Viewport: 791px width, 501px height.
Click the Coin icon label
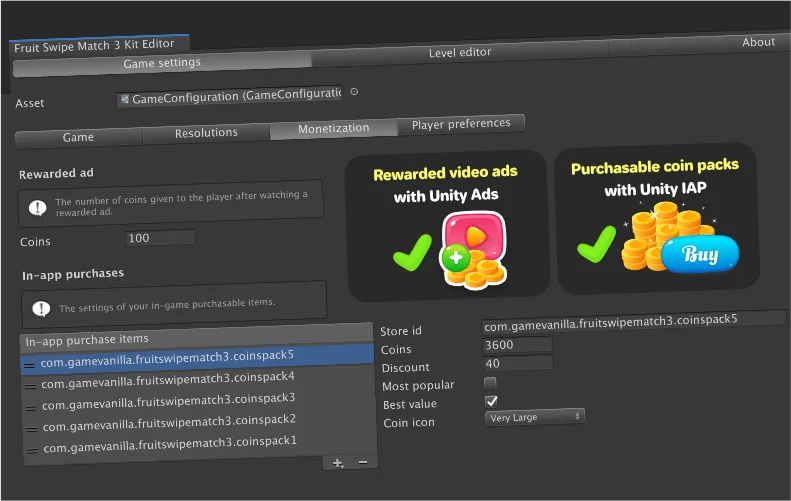pyautogui.click(x=409, y=423)
